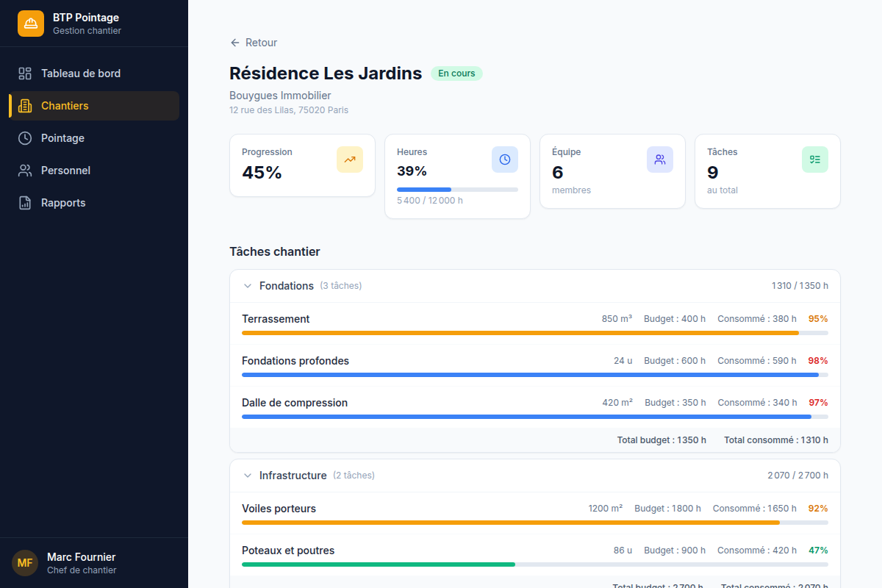The height and width of the screenshot is (588, 882).
Task: Click Consommé : 590 h on Fondations profondes
Action: click(757, 361)
